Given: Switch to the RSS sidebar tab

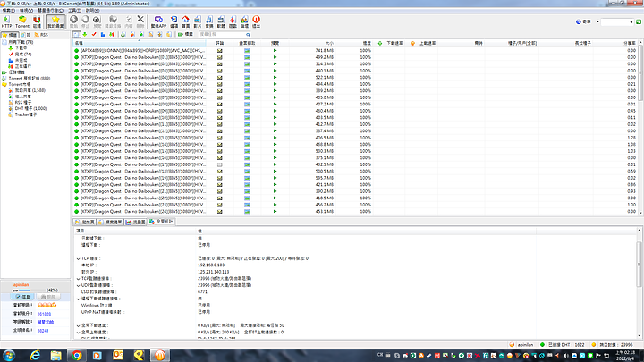Looking at the screenshot, I should click(41, 35).
